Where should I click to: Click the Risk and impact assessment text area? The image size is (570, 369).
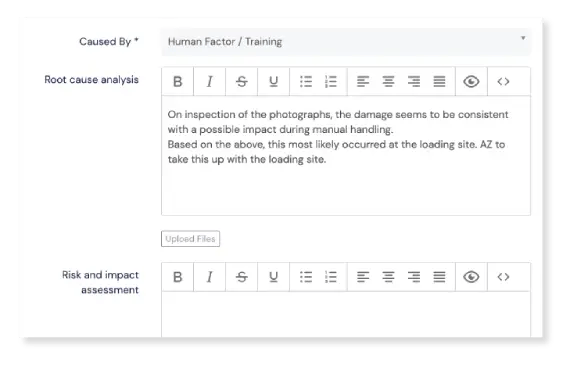[x=346, y=314]
